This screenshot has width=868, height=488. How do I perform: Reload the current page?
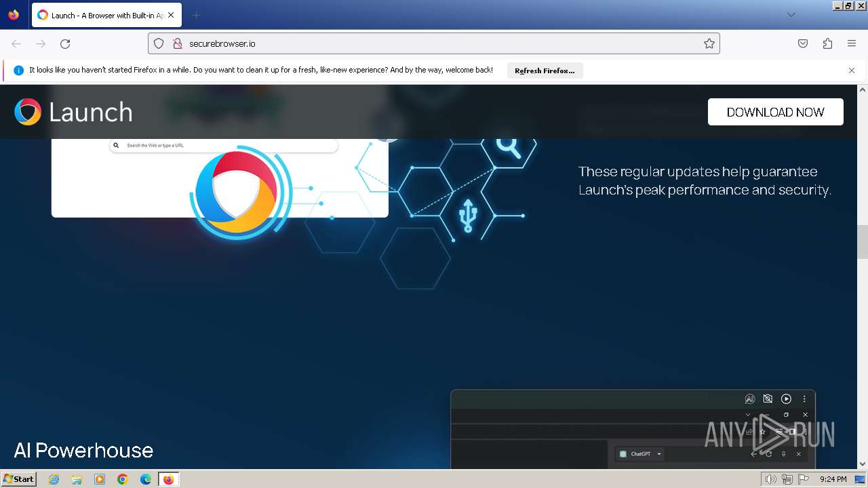pyautogui.click(x=65, y=43)
